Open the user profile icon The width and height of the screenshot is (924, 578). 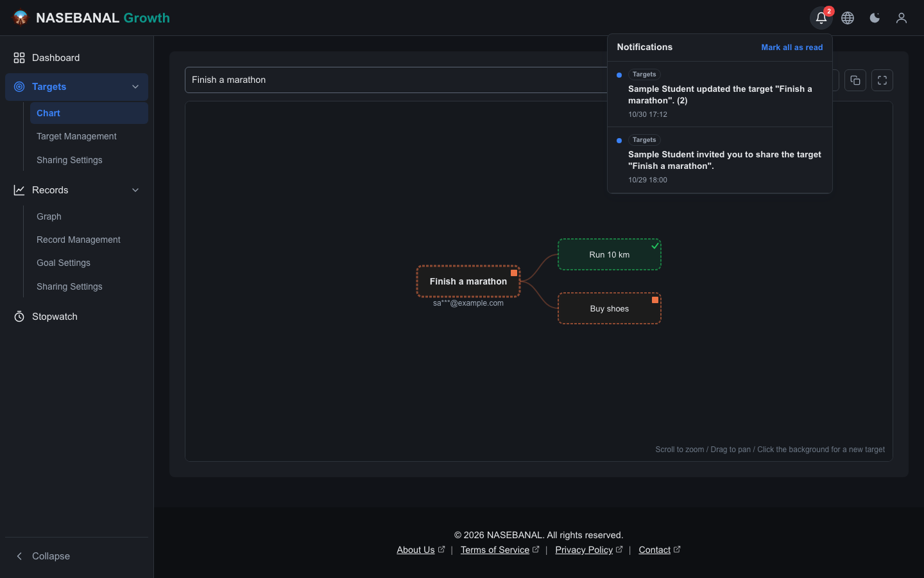[x=902, y=18]
